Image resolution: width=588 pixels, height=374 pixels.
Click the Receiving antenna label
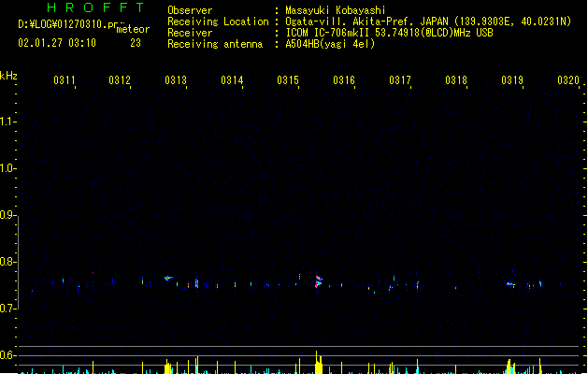point(215,44)
